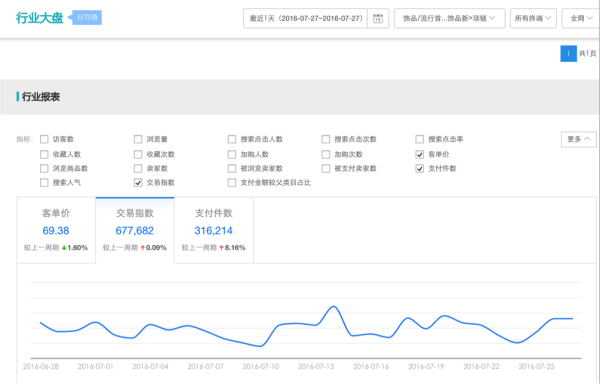Open the calendar date picker icon
The height and width of the screenshot is (384, 600).
point(378,18)
